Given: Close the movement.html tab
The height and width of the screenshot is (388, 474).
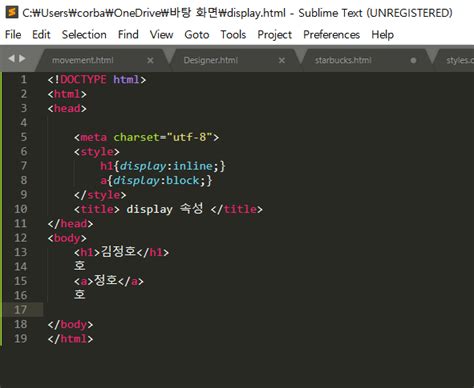Looking at the screenshot, I should (x=150, y=60).
